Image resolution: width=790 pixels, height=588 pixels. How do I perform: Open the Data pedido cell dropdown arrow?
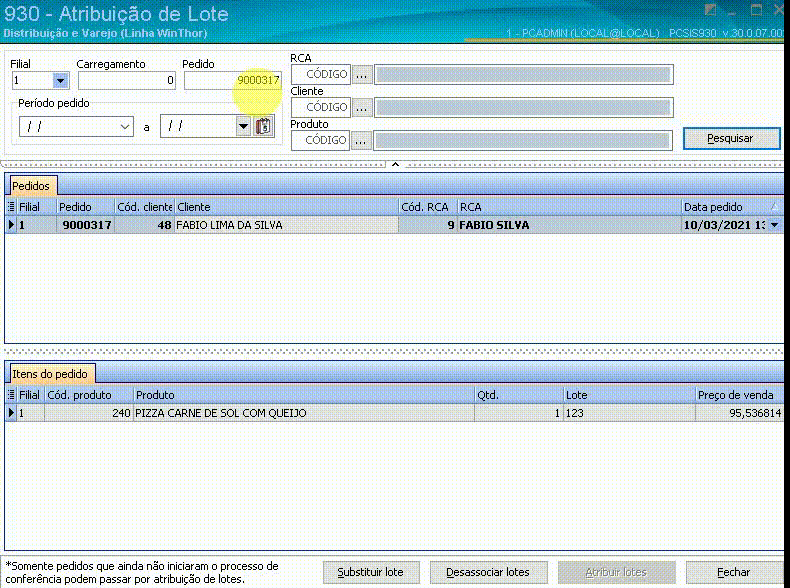pos(775,225)
